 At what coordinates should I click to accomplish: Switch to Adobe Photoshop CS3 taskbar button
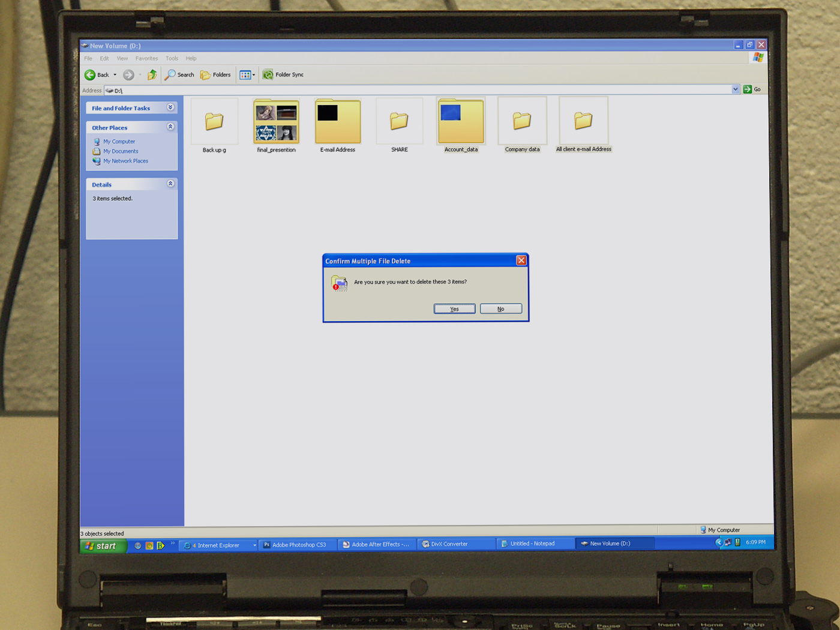coord(298,545)
